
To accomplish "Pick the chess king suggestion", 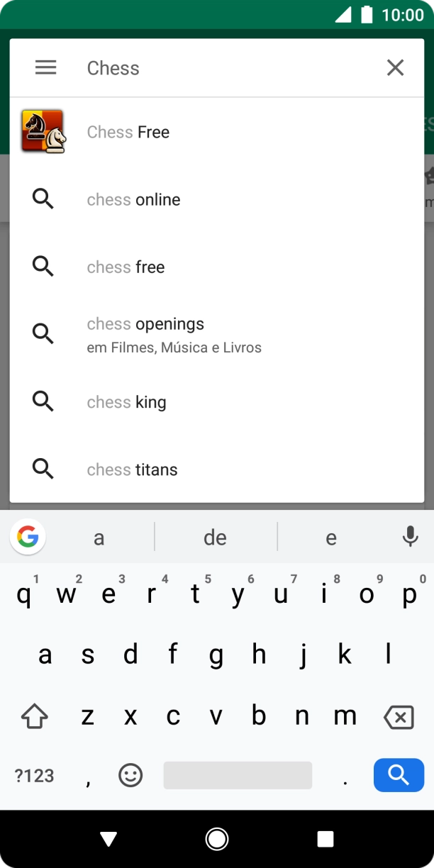I will [126, 401].
